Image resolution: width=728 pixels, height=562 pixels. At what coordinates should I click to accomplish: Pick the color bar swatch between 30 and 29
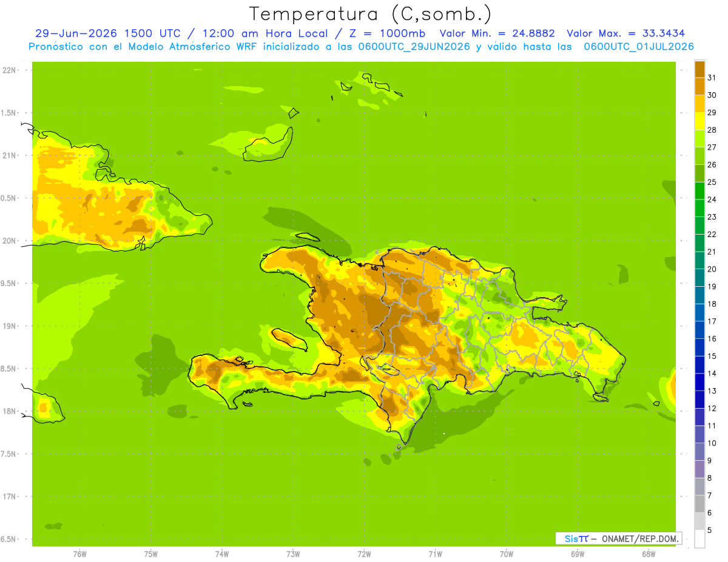click(699, 104)
